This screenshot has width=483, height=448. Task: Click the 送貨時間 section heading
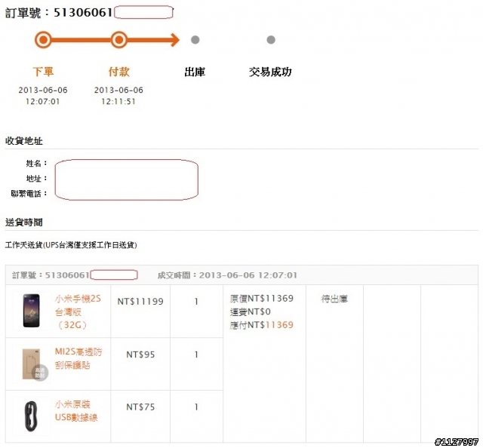(24, 222)
